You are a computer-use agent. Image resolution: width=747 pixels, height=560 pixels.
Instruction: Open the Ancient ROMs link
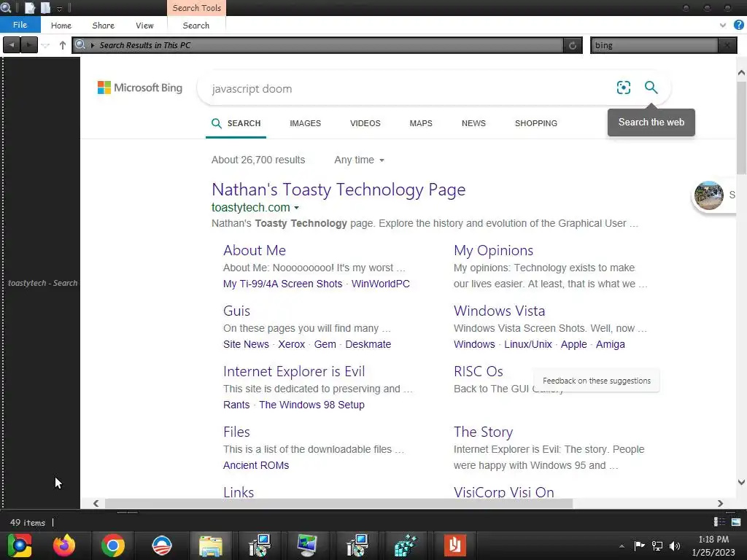click(256, 465)
